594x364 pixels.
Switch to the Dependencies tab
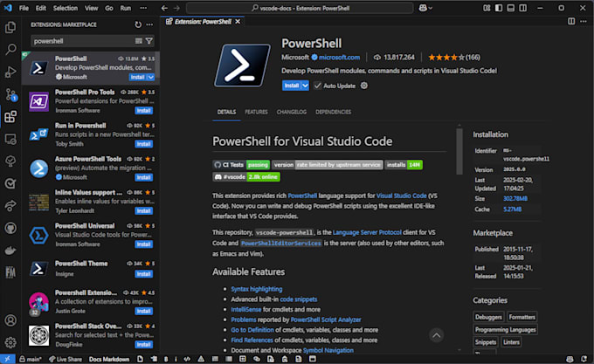coord(334,112)
